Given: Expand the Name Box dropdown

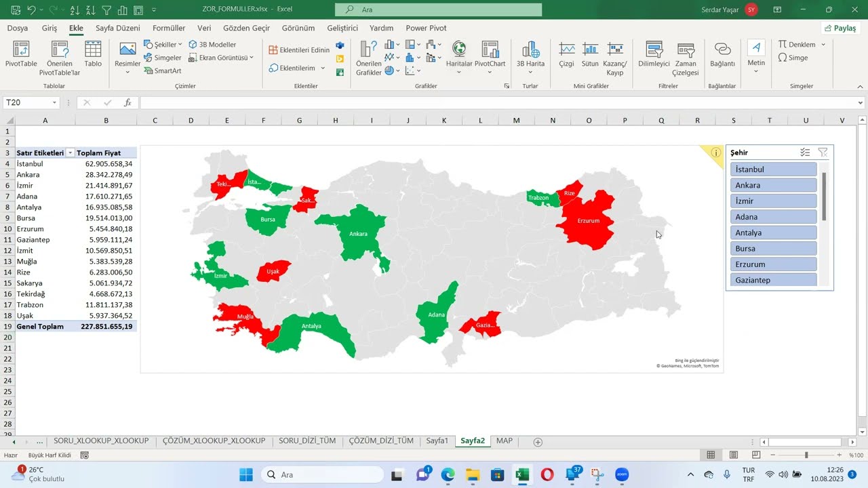Looking at the screenshot, I should click(x=54, y=102).
